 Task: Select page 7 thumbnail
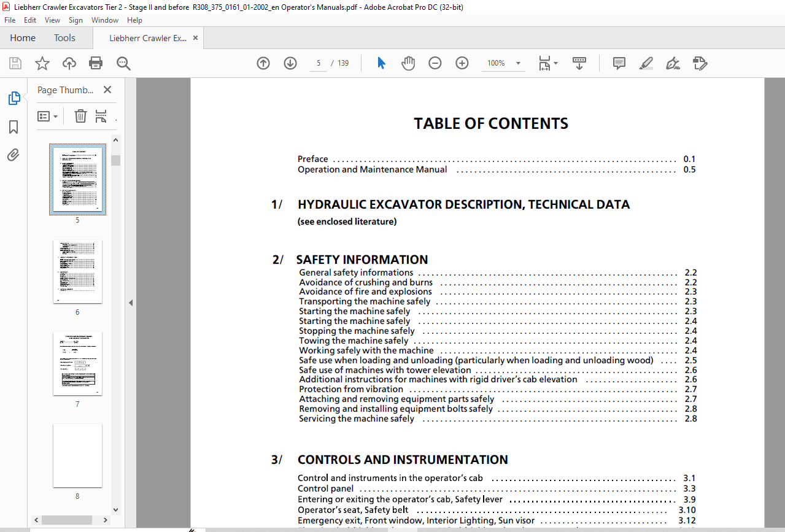click(77, 363)
